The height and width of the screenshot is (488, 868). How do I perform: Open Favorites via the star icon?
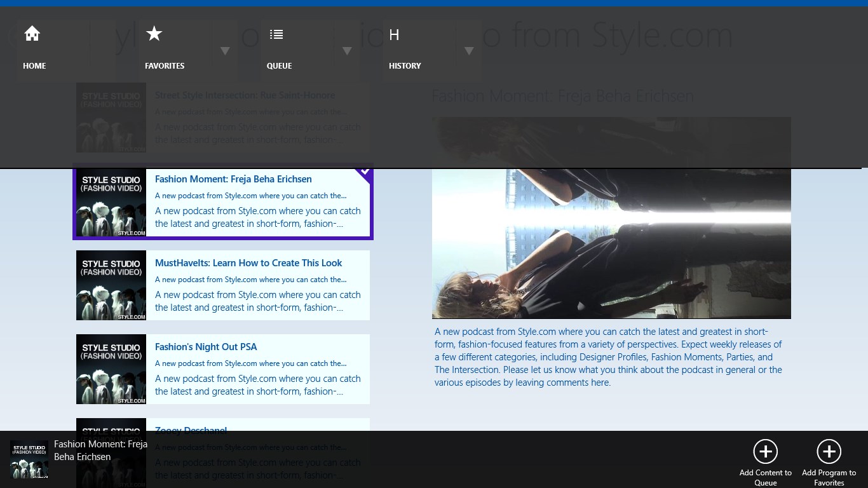point(154,34)
